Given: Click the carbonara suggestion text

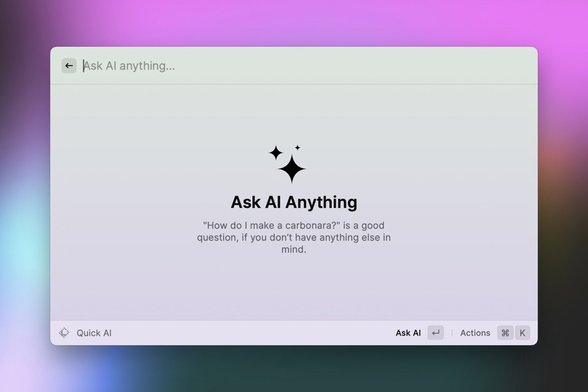Looking at the screenshot, I should click(x=294, y=237).
